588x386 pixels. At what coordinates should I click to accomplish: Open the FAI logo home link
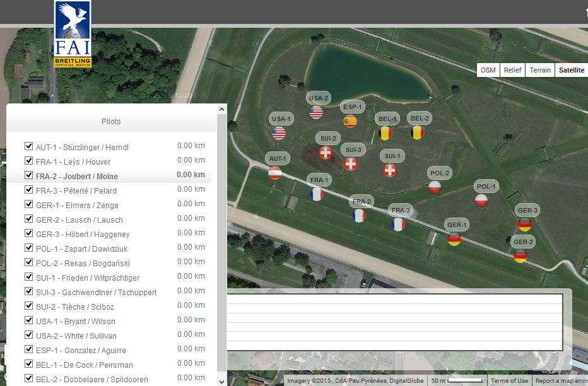(x=73, y=35)
